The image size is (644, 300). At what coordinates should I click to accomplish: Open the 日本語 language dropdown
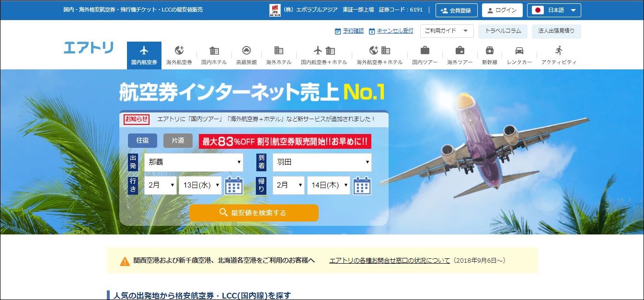[x=554, y=10]
